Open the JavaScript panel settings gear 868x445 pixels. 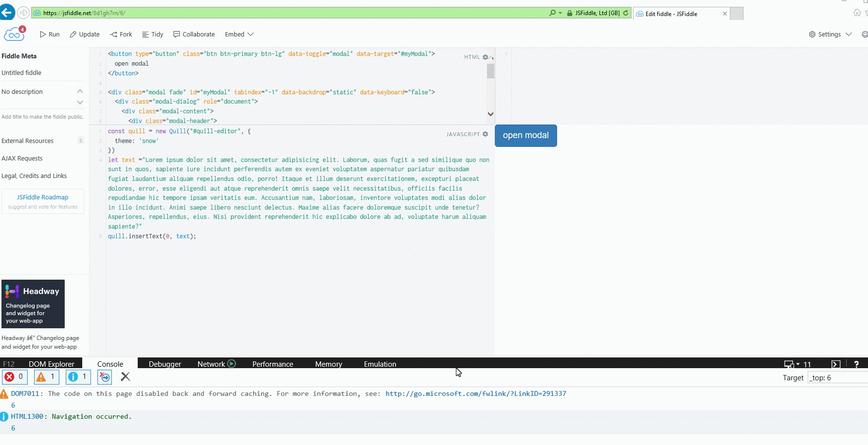pyautogui.click(x=485, y=134)
